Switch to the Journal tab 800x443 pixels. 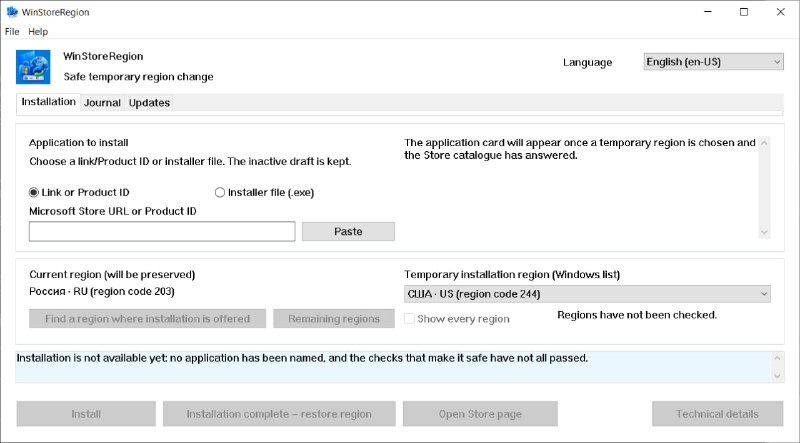tap(102, 103)
